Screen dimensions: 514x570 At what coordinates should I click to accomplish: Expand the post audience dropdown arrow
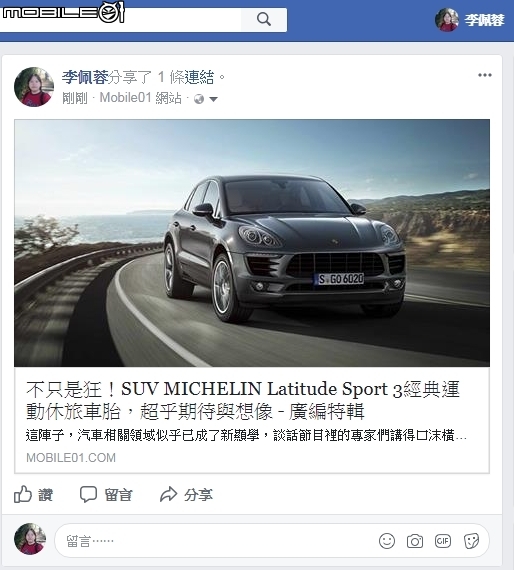[213, 99]
